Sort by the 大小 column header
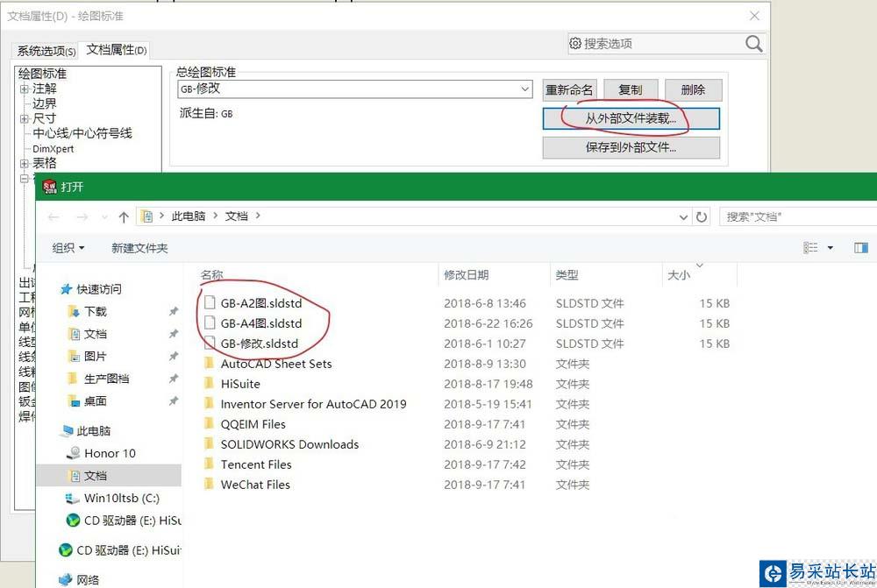Screen dimensions: 877x588 (679, 275)
